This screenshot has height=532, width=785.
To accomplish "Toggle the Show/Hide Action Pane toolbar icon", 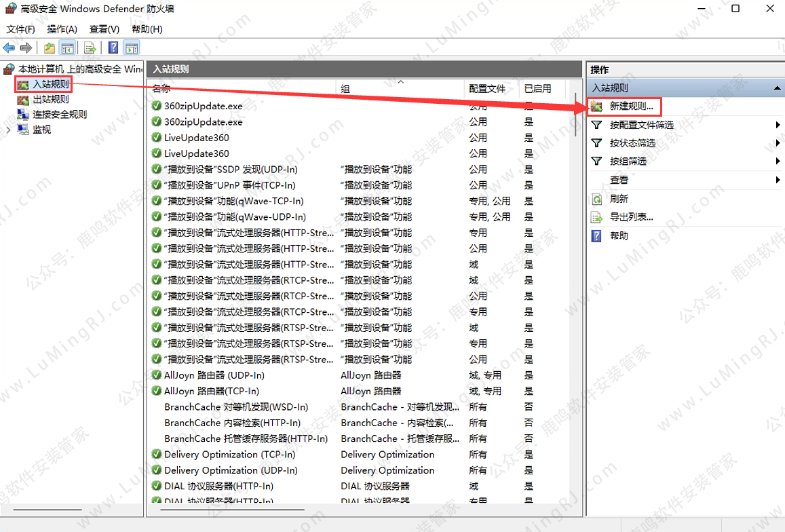I will pos(132,47).
